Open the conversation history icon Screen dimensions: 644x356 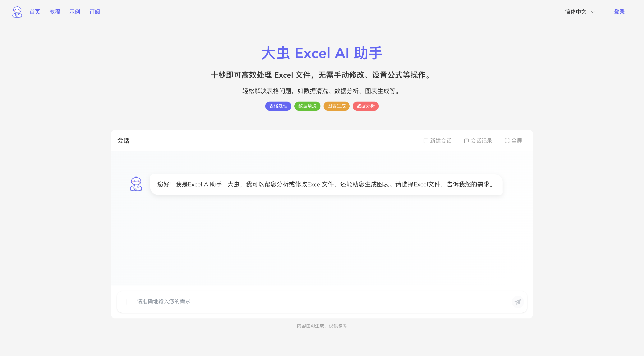pyautogui.click(x=466, y=140)
